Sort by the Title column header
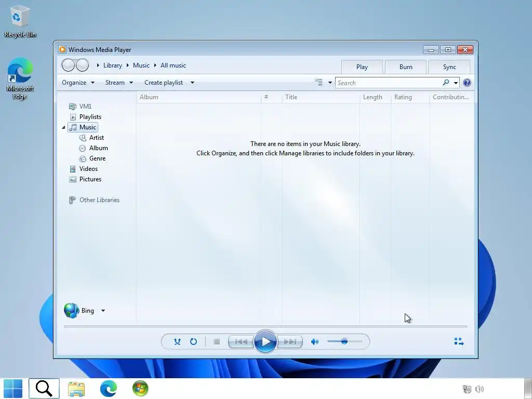This screenshot has height=399, width=532. click(321, 97)
